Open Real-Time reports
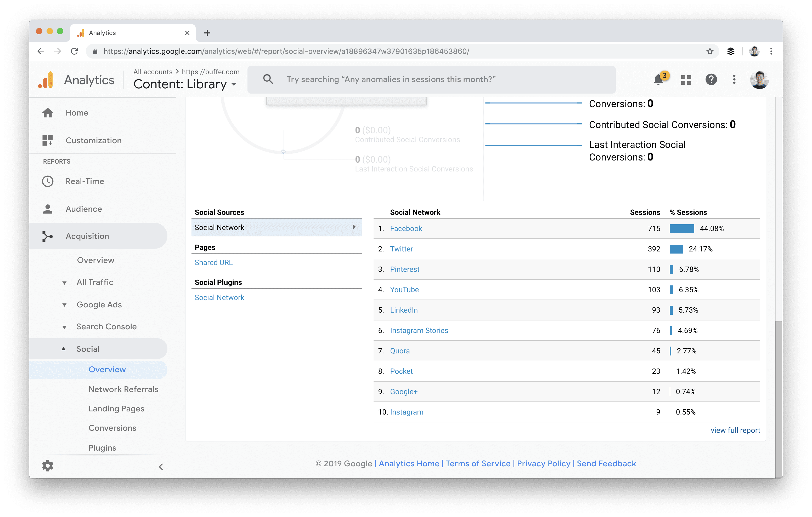This screenshot has width=812, height=517. tap(85, 181)
